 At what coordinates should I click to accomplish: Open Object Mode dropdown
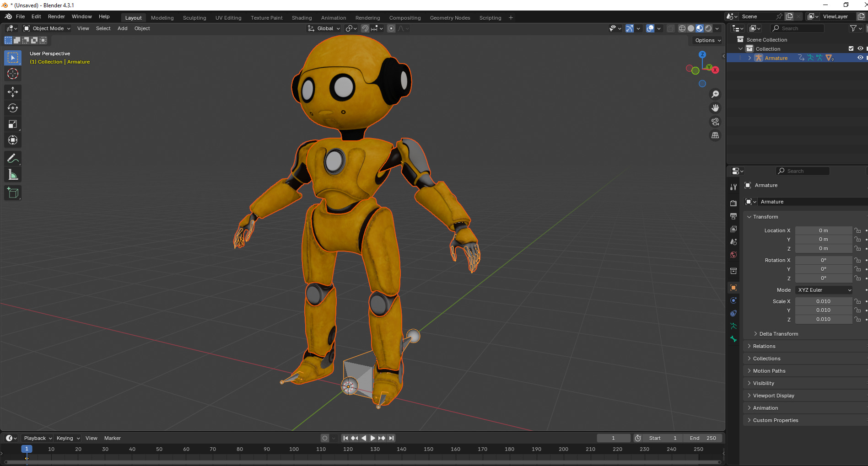47,28
